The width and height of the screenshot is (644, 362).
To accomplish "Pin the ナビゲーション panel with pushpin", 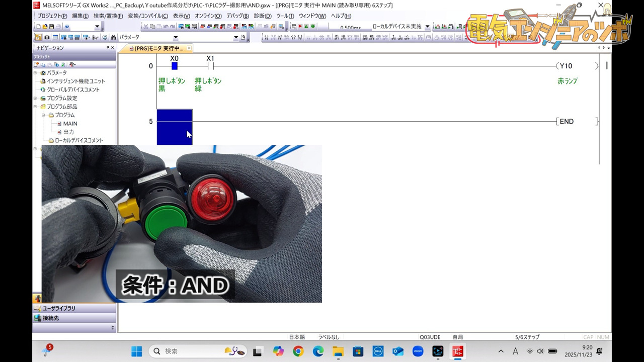I will pos(107,48).
